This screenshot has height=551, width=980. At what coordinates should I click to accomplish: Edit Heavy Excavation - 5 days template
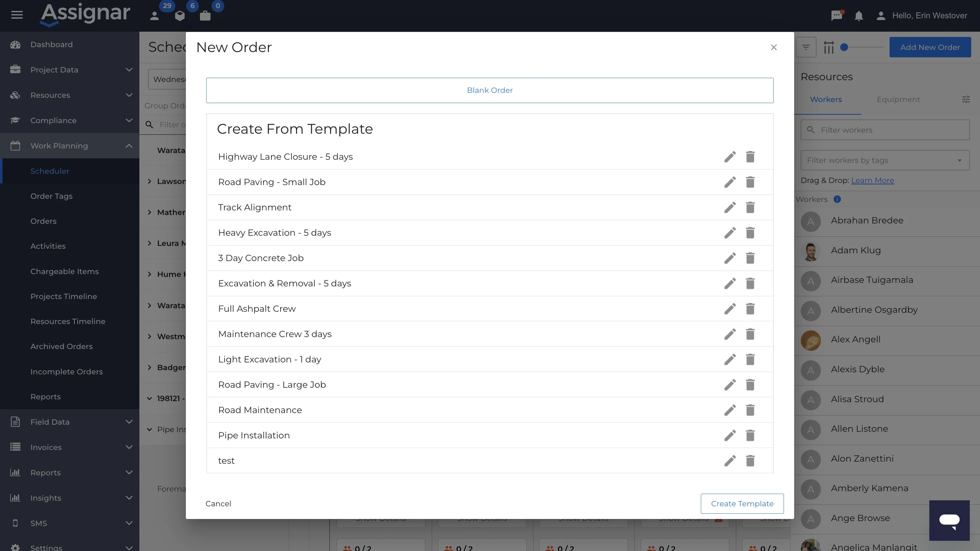(x=730, y=233)
